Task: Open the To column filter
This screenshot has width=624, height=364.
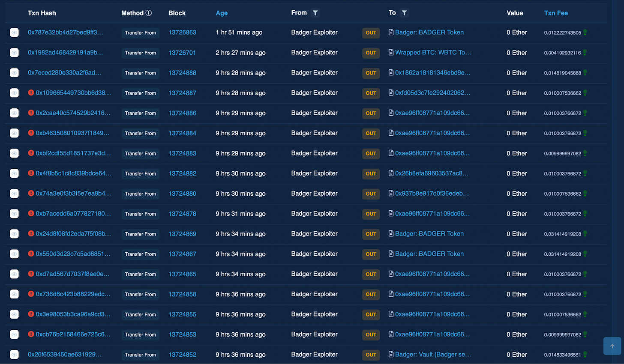Action: [x=404, y=13]
